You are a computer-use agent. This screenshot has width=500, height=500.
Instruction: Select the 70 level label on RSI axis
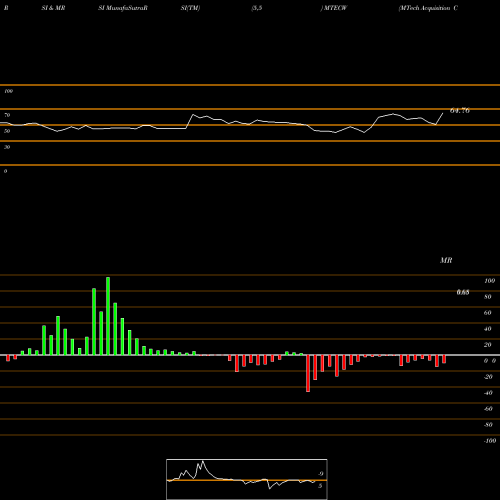[7, 115]
